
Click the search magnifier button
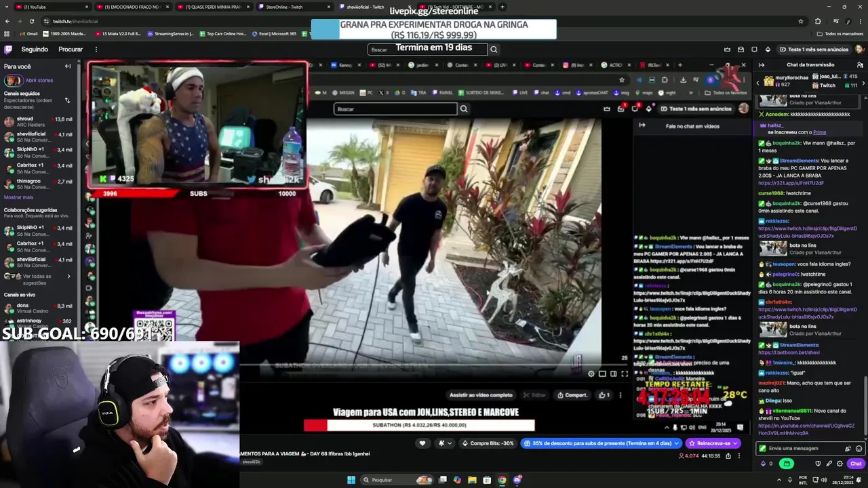[494, 49]
